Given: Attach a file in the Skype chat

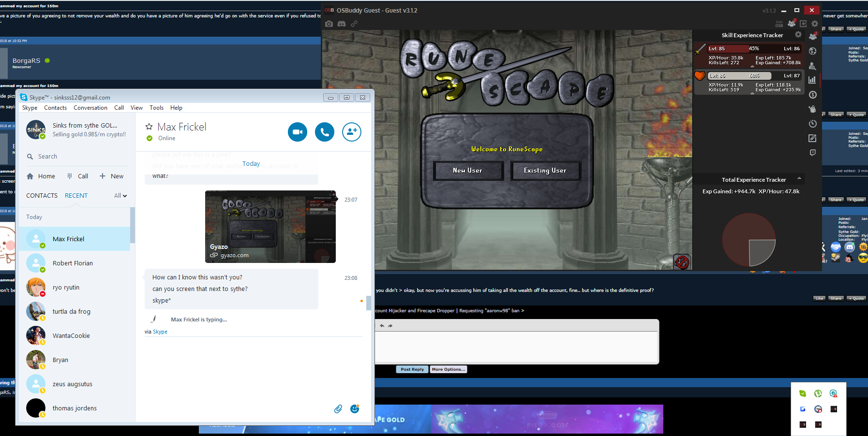Looking at the screenshot, I should 338,409.
